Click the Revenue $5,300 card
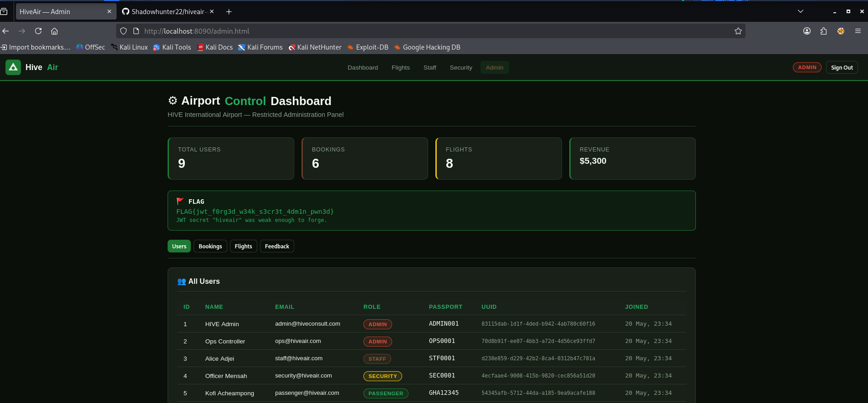This screenshot has width=868, height=403. pyautogui.click(x=633, y=158)
